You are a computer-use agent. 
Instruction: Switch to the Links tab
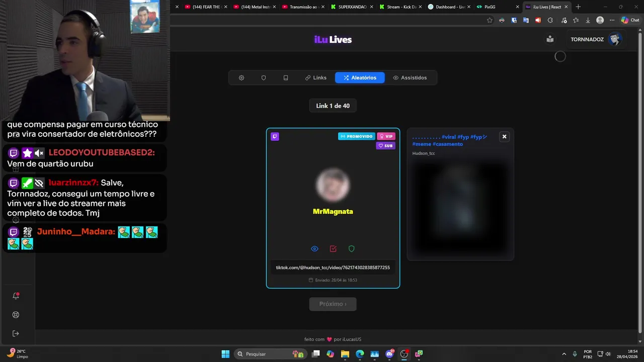click(x=315, y=78)
